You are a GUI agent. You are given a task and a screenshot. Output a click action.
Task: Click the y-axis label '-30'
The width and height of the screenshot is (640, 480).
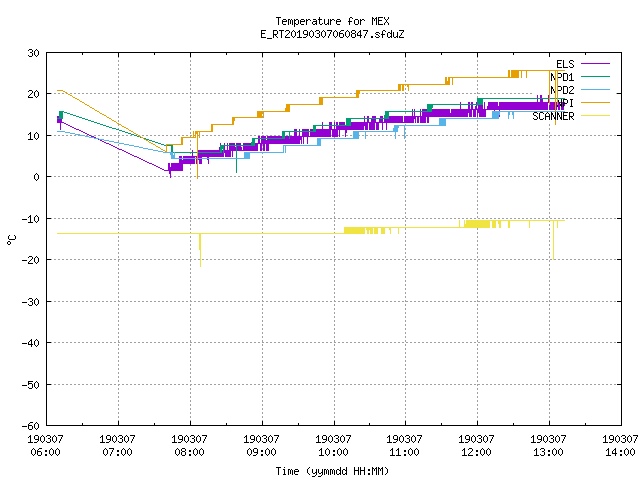click(30, 302)
